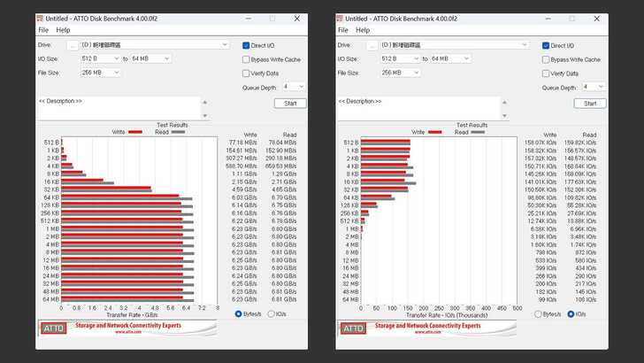Open the 64 MB I/O size dropdown in left window
The width and height of the screenshot is (644, 363).
click(x=150, y=58)
